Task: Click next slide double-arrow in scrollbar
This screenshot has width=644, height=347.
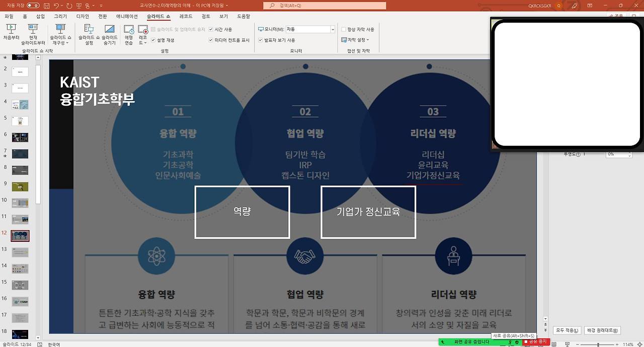Action: [545, 330]
